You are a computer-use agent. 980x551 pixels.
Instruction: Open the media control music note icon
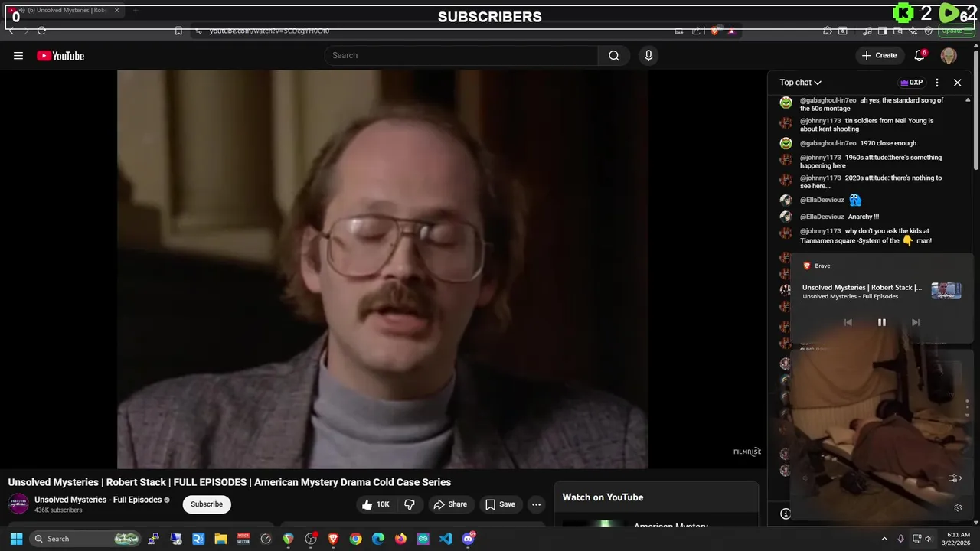(x=867, y=31)
